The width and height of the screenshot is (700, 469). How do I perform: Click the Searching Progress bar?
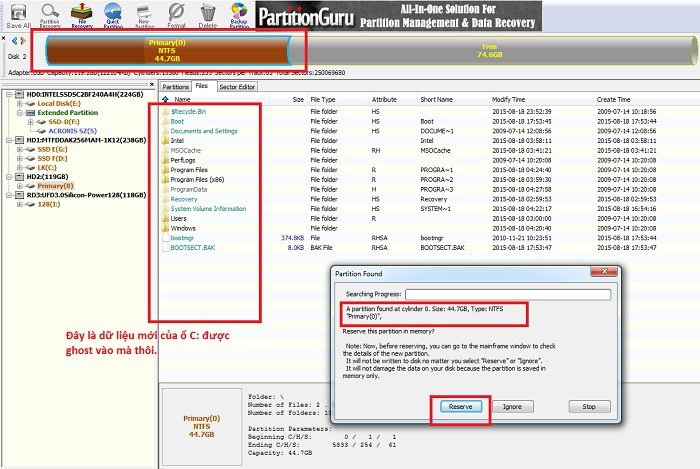(508, 295)
